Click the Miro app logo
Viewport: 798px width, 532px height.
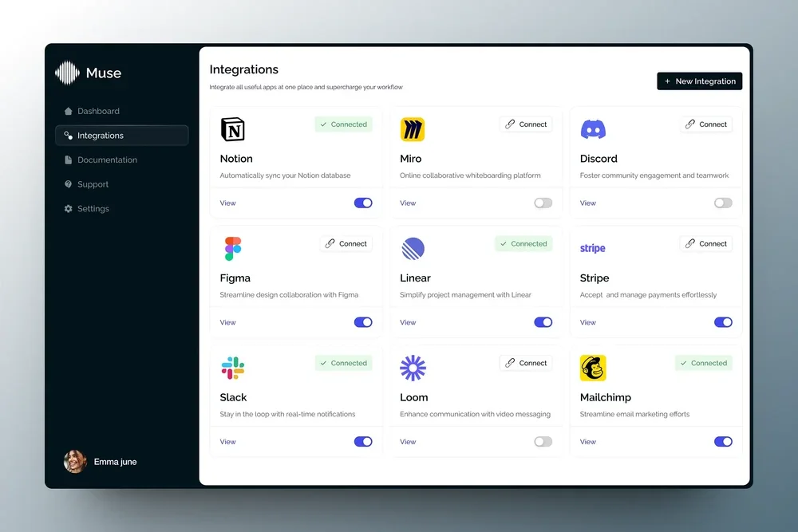[x=413, y=129]
